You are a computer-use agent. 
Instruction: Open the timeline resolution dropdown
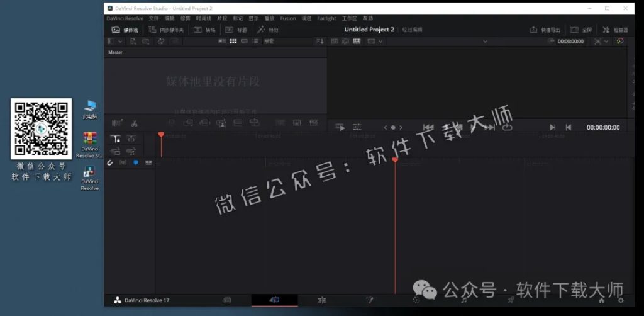pyautogui.click(x=375, y=41)
